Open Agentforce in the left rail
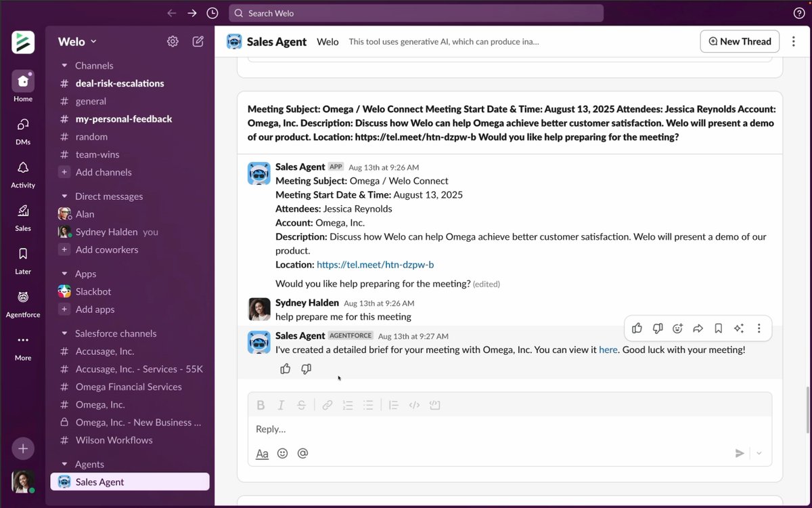Image resolution: width=812 pixels, height=508 pixels. (x=23, y=303)
